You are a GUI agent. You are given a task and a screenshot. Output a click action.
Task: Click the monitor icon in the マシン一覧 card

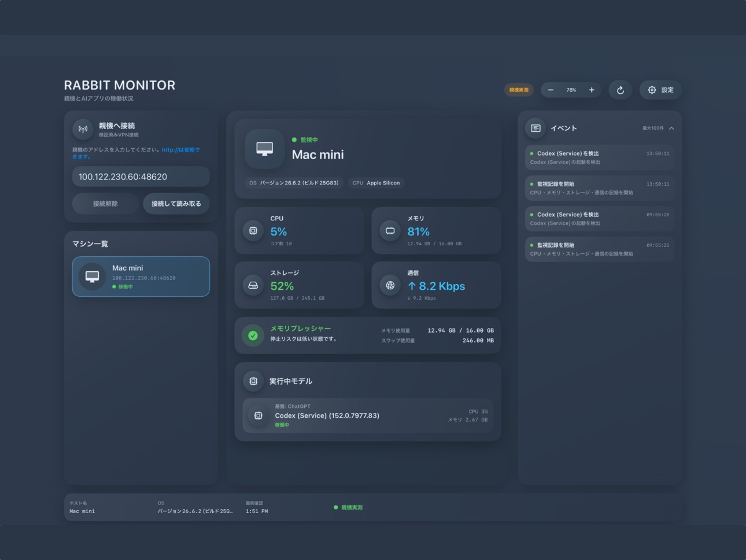(93, 277)
